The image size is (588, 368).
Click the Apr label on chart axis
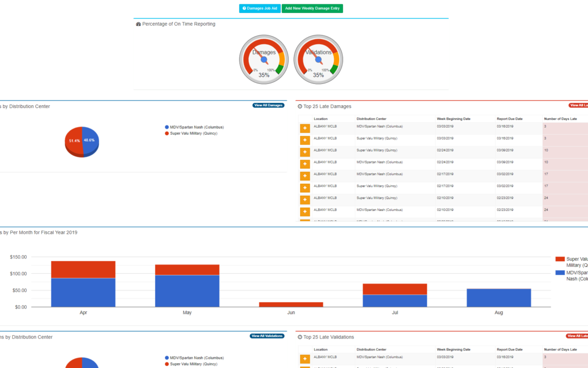(83, 312)
